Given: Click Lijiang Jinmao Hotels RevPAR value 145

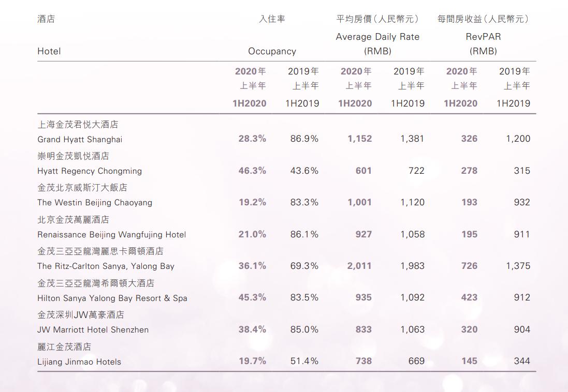Looking at the screenshot, I should click(x=470, y=361).
